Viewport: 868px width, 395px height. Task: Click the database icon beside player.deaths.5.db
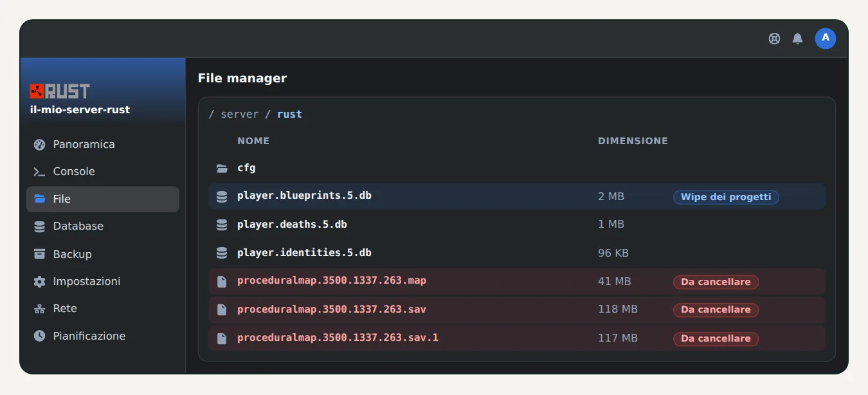point(222,225)
